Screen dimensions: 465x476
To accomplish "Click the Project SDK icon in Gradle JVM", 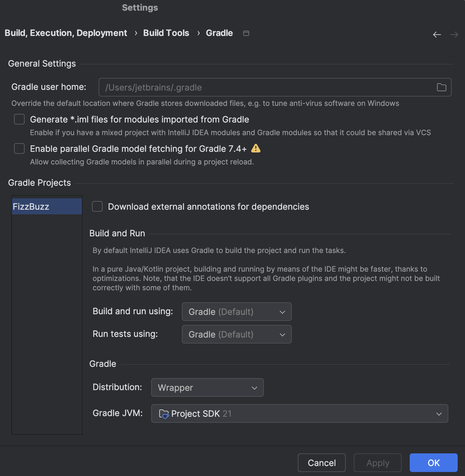I will (x=164, y=414).
